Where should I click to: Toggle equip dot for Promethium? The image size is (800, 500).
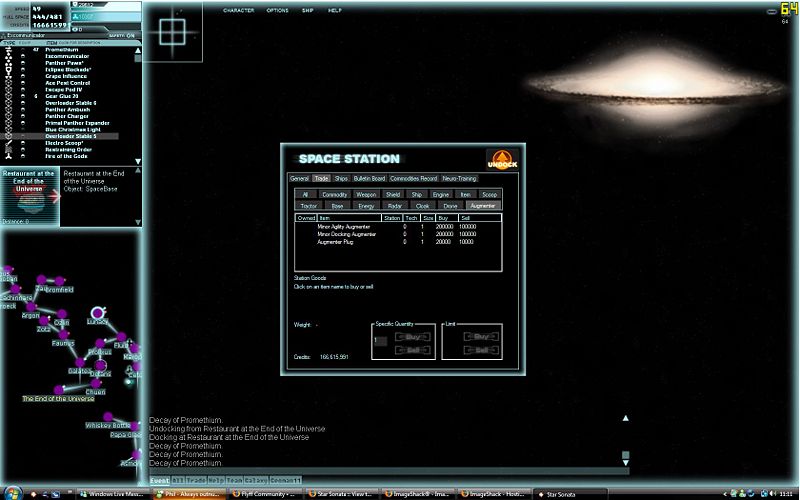pyautogui.click(x=23, y=49)
